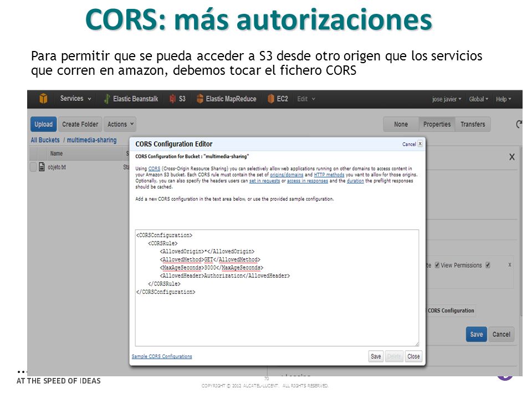Screen dimensions: 532x399
Task: Expand the Services dropdown
Action: pyautogui.click(x=75, y=99)
